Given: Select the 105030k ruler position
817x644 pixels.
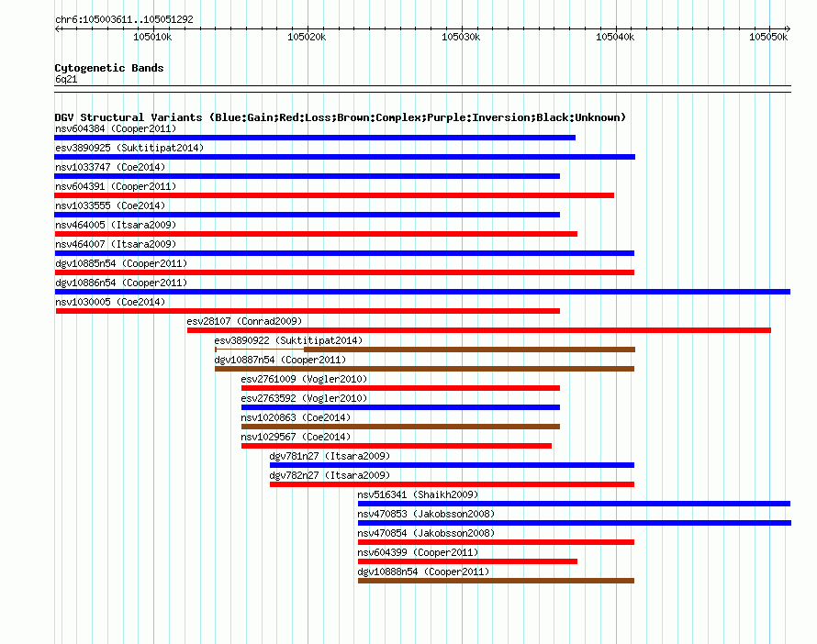Looking at the screenshot, I should [461, 37].
